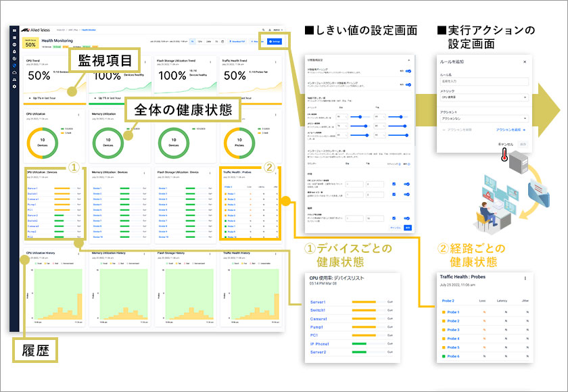Tick the checkbox in the bottom row of threshold settings
568x392 pixels.
(394, 218)
